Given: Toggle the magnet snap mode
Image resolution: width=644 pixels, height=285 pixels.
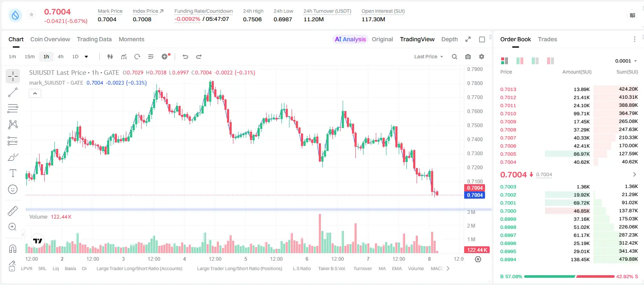Looking at the screenshot, I should (13, 249).
